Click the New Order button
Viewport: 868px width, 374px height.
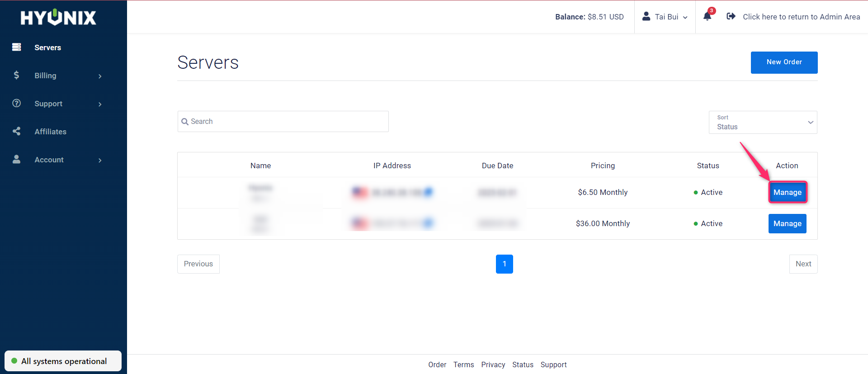point(784,62)
